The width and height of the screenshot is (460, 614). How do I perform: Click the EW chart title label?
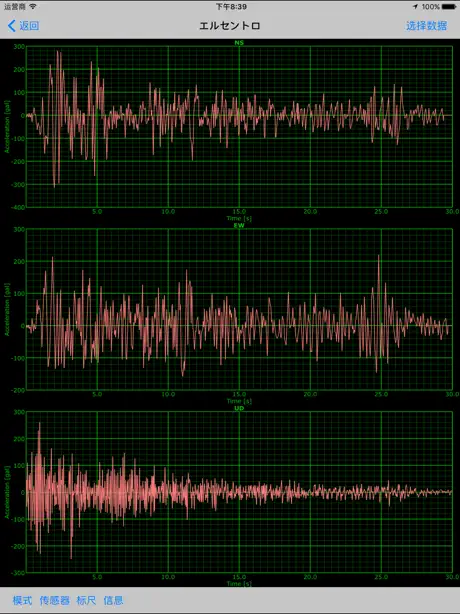coord(239,226)
